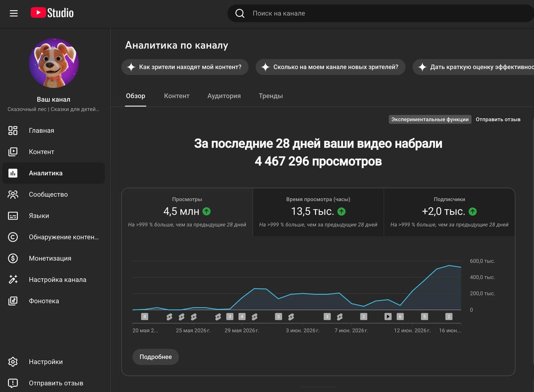
Task: Click the play icon timeline marker
Action: tap(388, 316)
